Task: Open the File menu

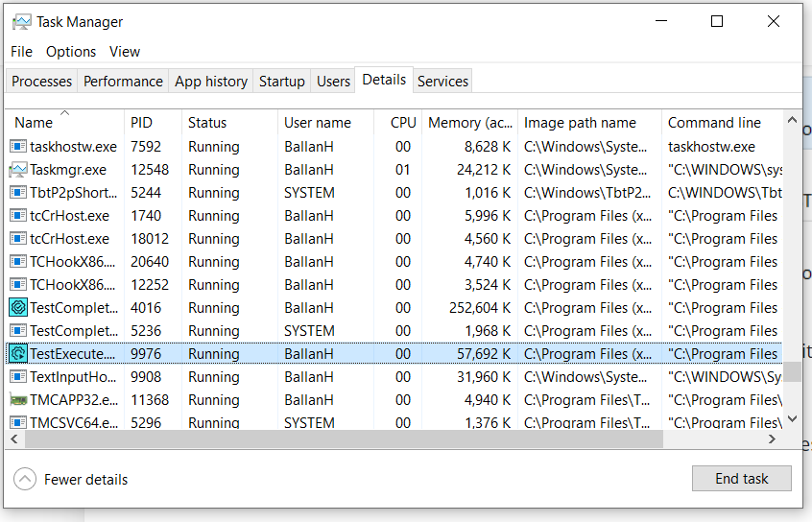Action: (x=21, y=52)
